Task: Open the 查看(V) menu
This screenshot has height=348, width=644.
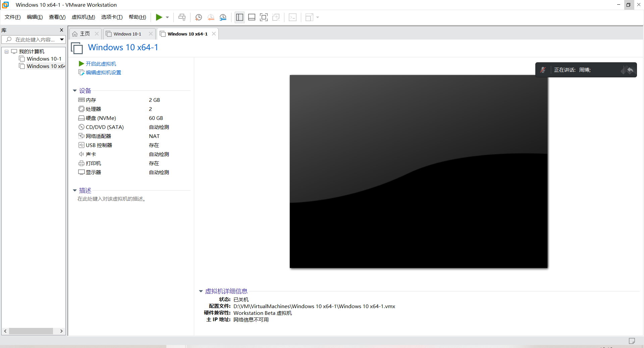Action: pos(57,17)
